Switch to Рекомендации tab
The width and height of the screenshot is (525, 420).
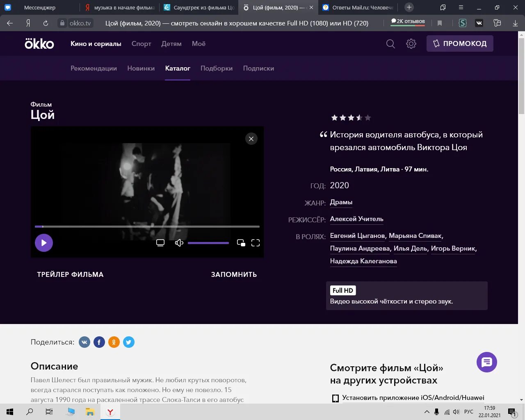[94, 68]
